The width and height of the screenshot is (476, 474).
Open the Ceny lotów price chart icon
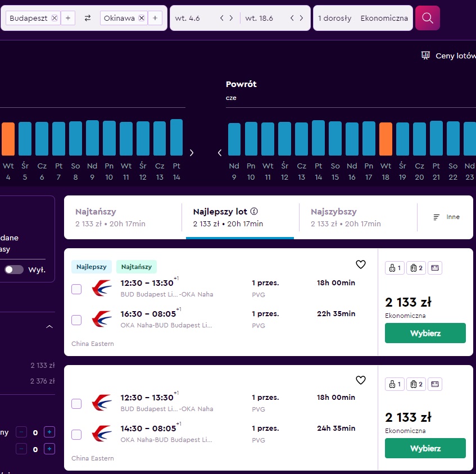tap(425, 56)
